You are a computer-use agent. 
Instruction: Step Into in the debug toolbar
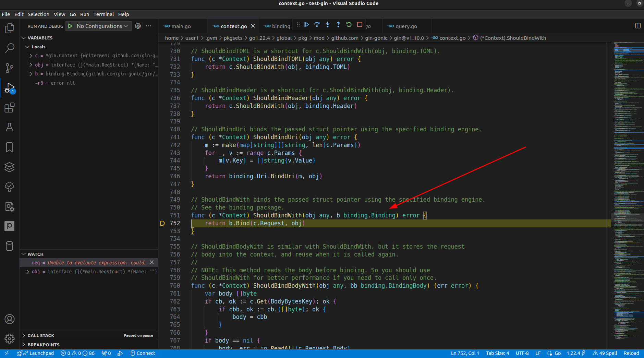[x=328, y=25]
